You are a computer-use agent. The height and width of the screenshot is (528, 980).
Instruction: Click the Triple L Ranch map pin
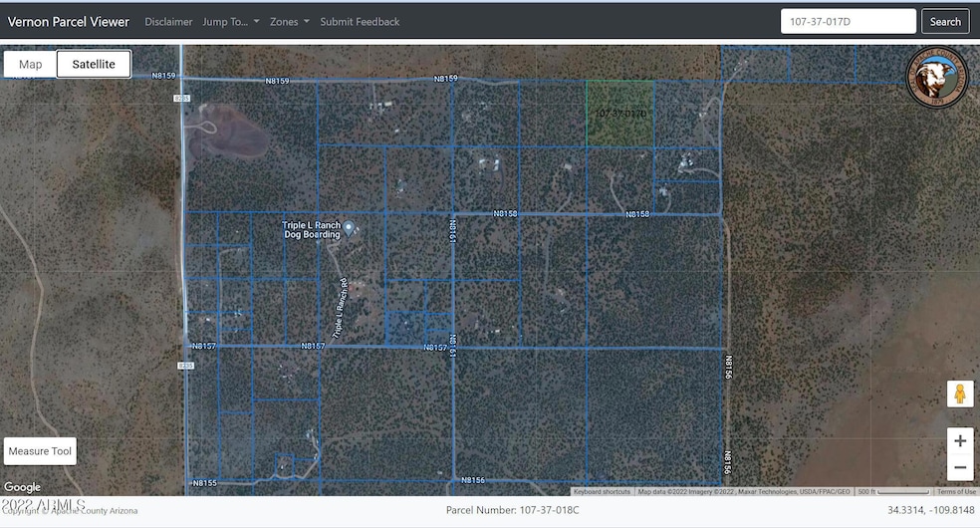click(x=350, y=230)
